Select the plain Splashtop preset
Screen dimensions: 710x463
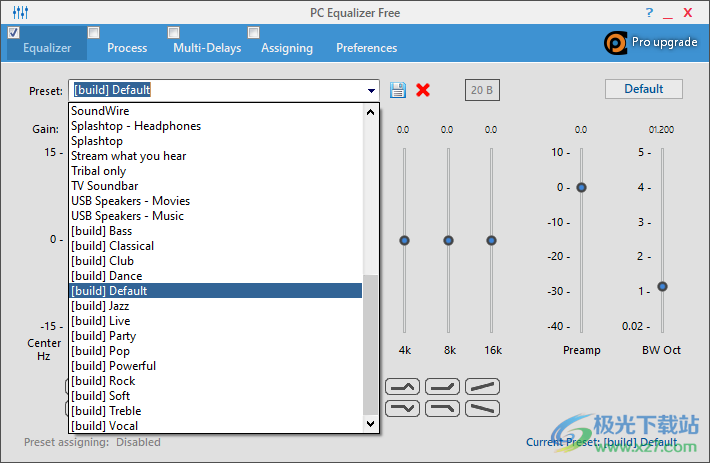click(216, 141)
